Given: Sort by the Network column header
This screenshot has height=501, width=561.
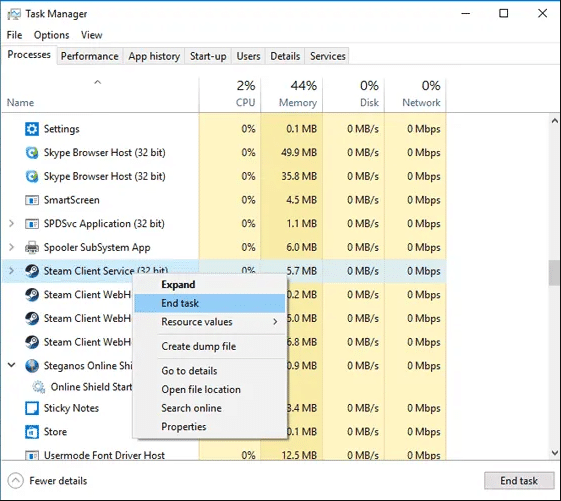Looking at the screenshot, I should pyautogui.click(x=415, y=95).
